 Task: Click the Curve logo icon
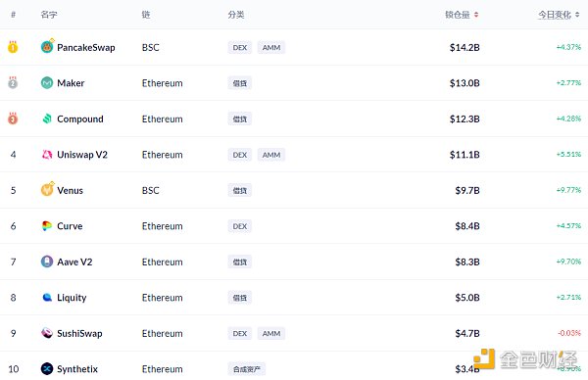point(47,225)
